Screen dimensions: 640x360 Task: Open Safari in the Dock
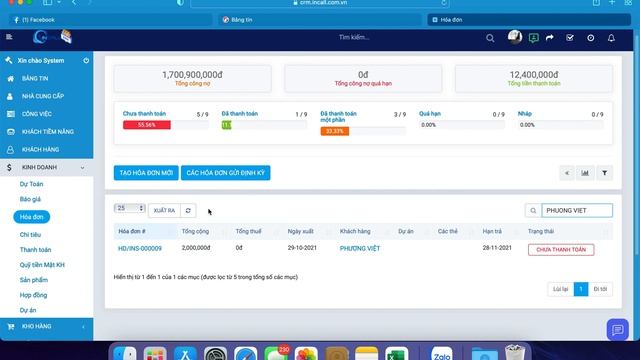click(x=245, y=354)
